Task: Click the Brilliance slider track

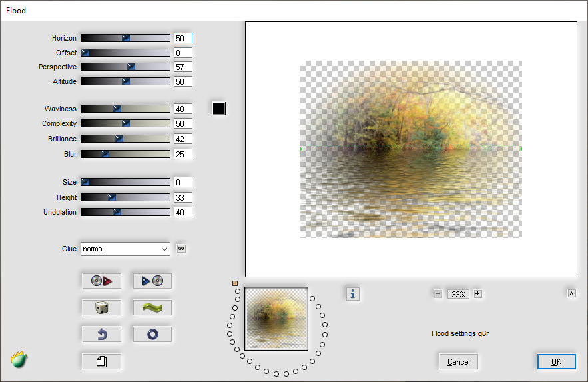Action: click(x=125, y=139)
